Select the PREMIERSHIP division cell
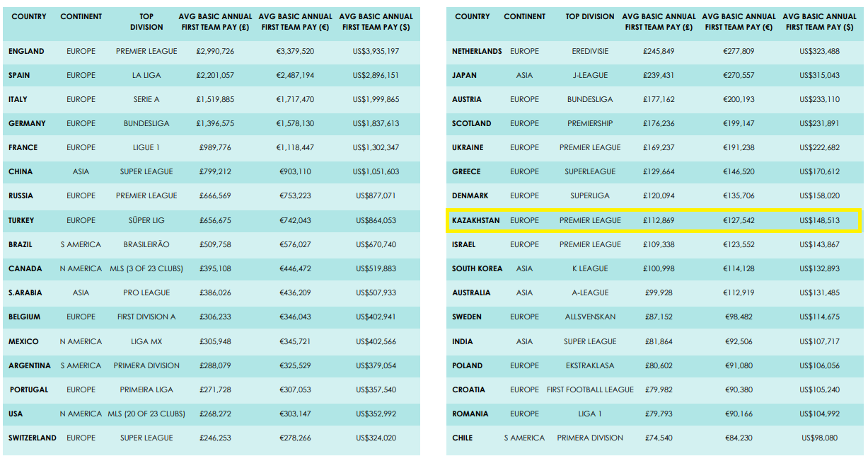 click(590, 123)
